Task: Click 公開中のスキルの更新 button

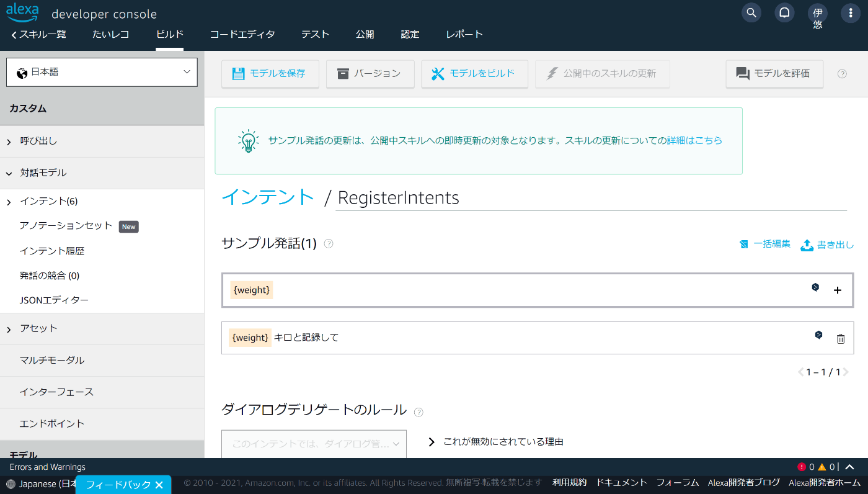Action: 602,74
